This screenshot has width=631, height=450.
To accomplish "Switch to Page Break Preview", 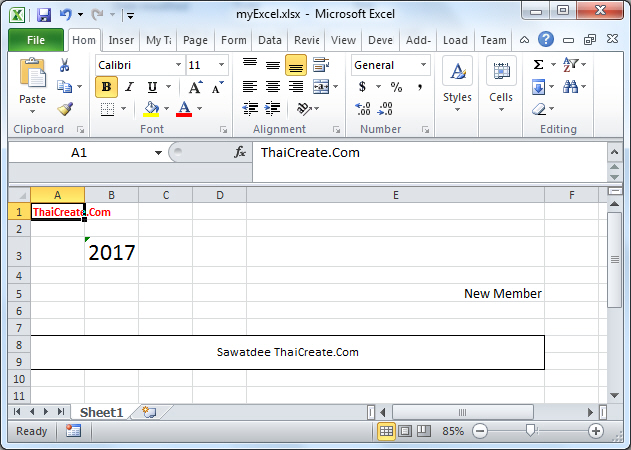I will (x=423, y=431).
